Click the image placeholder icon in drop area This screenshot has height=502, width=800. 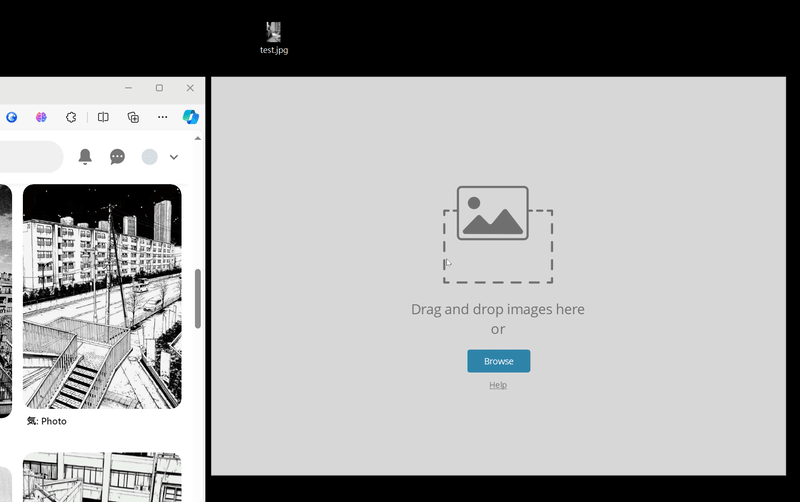492,213
